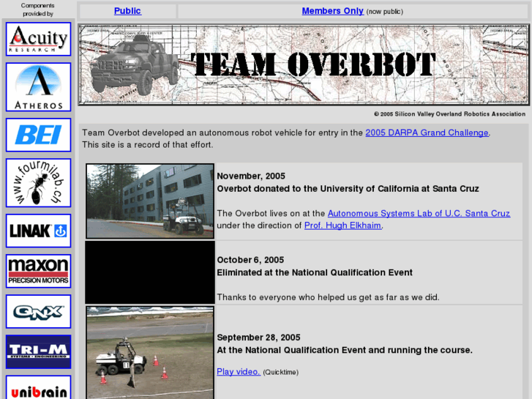Click '(now public)' note text

point(385,12)
